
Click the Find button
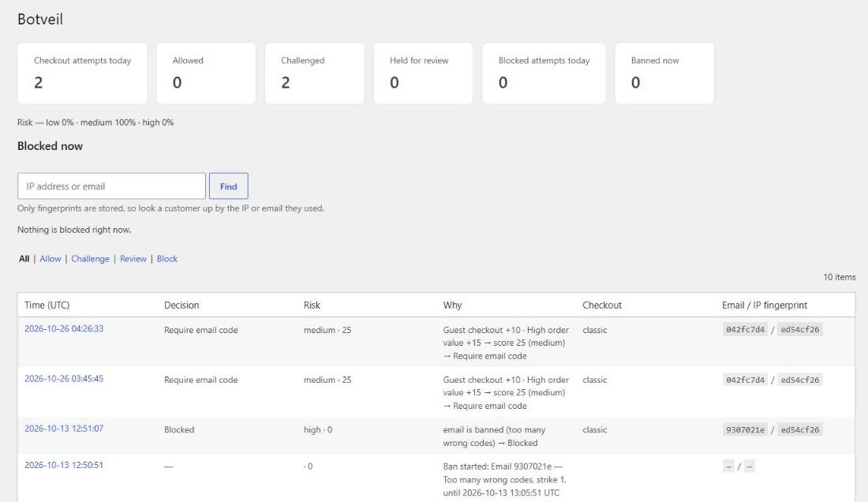(229, 186)
